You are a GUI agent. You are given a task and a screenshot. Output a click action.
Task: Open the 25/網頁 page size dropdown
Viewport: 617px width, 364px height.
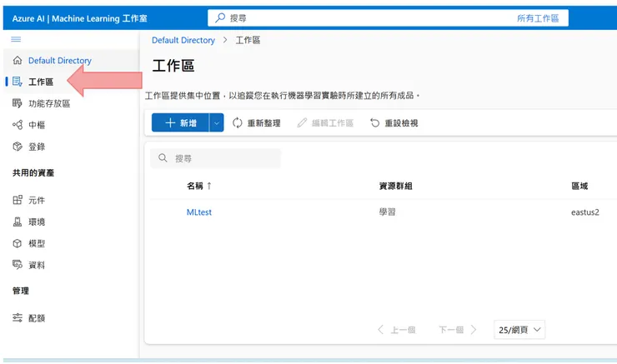[x=519, y=329]
